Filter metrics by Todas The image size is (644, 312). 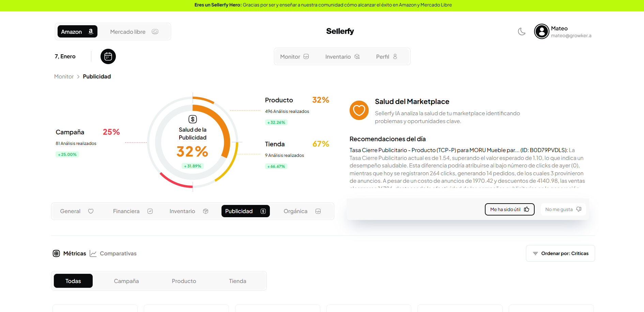(x=73, y=281)
